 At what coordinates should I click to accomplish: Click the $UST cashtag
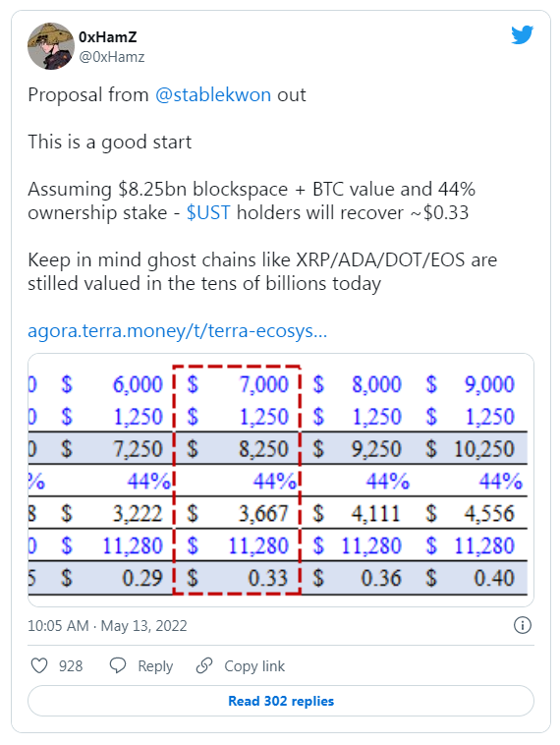coord(208,212)
